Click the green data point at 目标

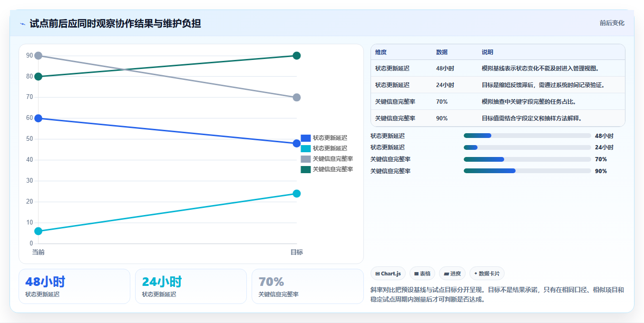(297, 56)
